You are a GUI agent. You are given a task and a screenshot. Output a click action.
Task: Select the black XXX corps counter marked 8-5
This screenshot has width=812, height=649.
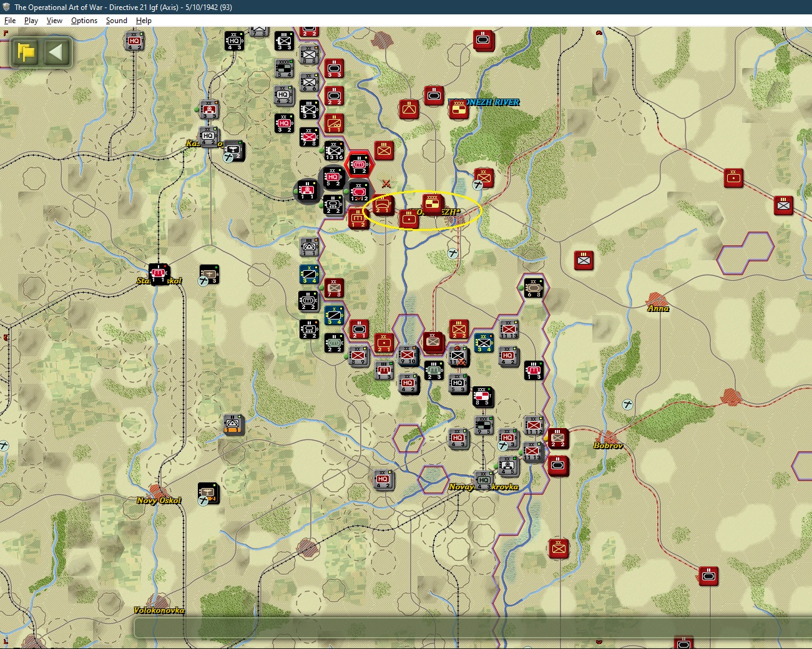[x=482, y=396]
